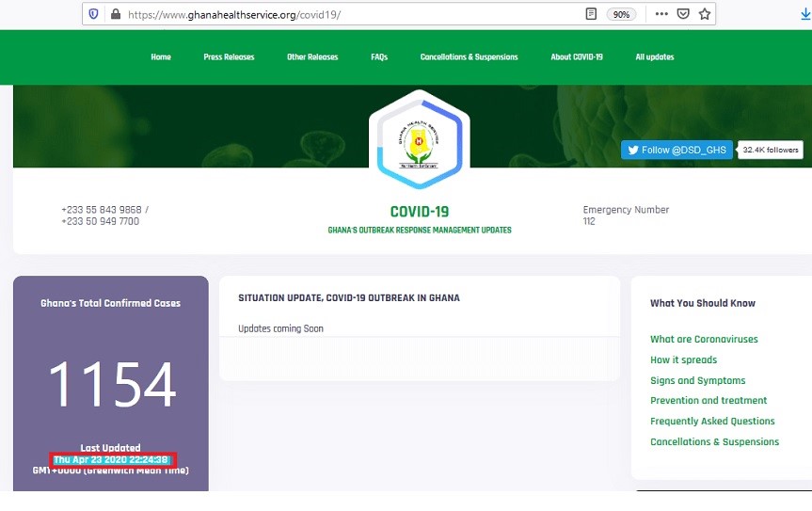
Task: Click the padlock site security icon
Action: [x=116, y=14]
